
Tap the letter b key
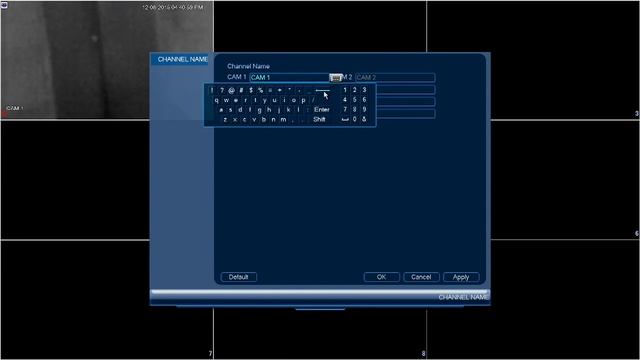click(x=264, y=120)
